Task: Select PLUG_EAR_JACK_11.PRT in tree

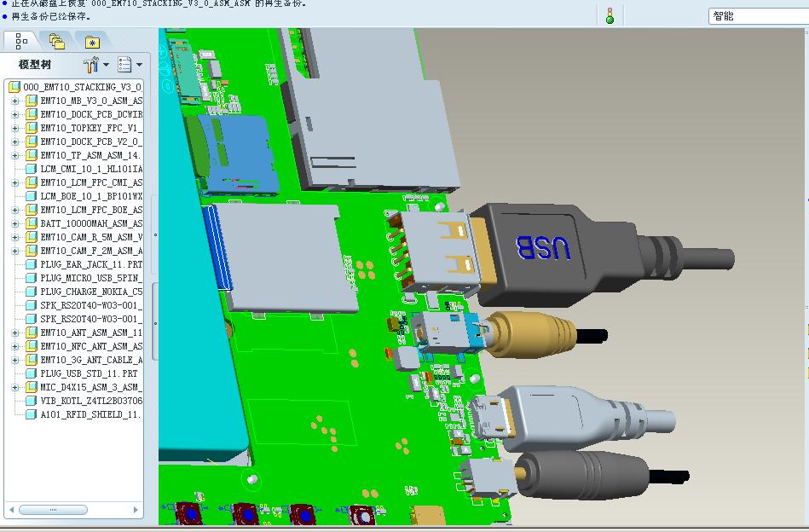Action: point(91,264)
